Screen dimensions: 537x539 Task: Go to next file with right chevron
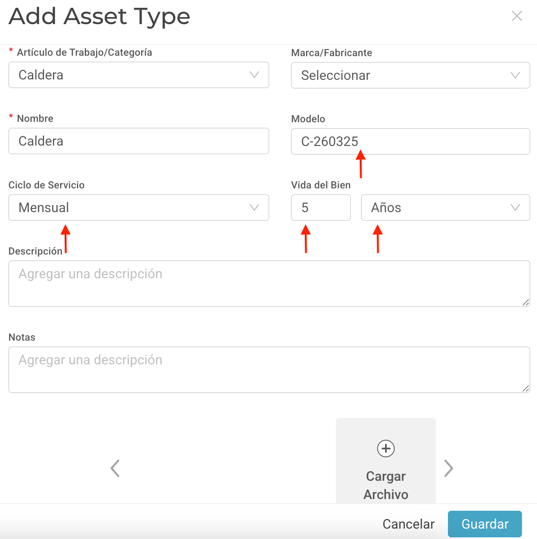(x=448, y=468)
